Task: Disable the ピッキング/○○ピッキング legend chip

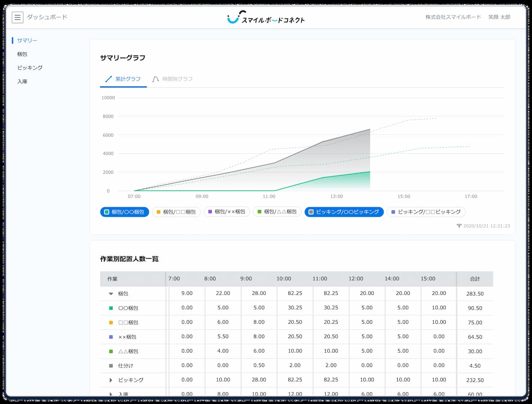Action: coord(344,212)
